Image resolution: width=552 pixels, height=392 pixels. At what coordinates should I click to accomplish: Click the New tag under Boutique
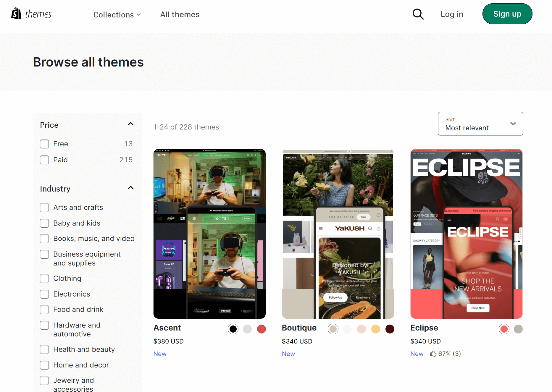tap(288, 354)
